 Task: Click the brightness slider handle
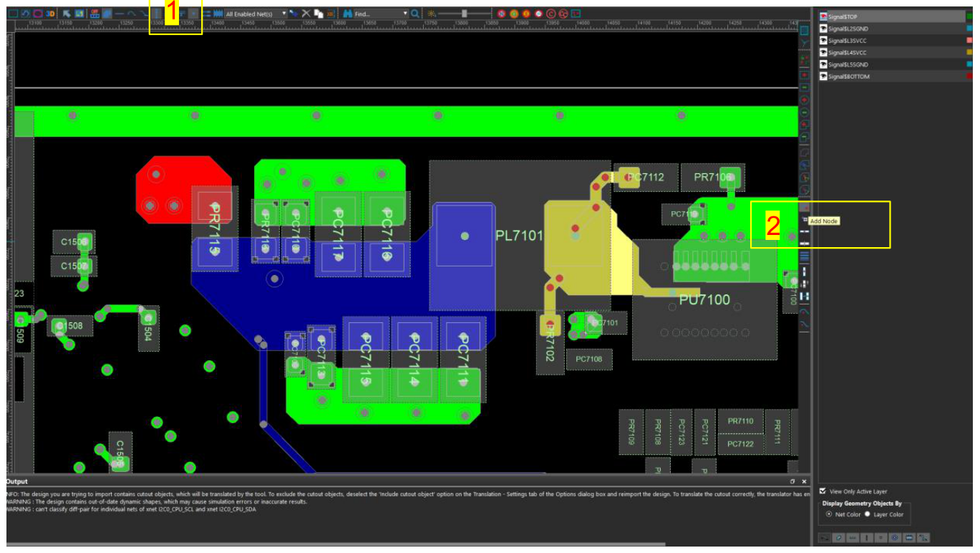pos(465,14)
